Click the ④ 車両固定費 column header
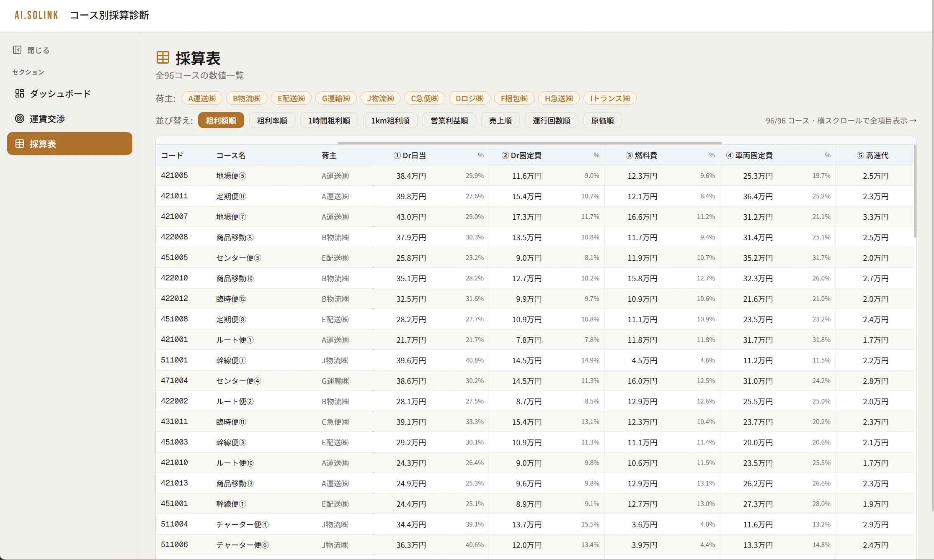Image resolution: width=934 pixels, height=560 pixels. (749, 155)
